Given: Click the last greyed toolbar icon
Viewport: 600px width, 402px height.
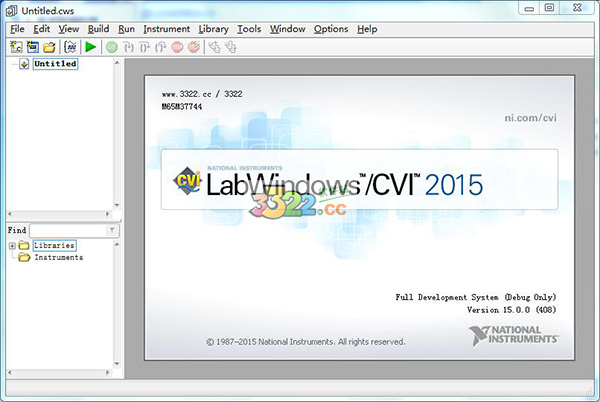Looking at the screenshot, I should coord(230,47).
